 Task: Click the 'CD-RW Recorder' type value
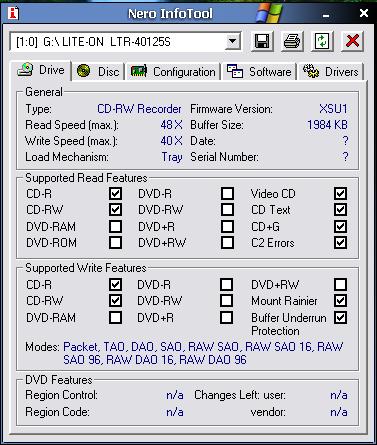pos(139,109)
